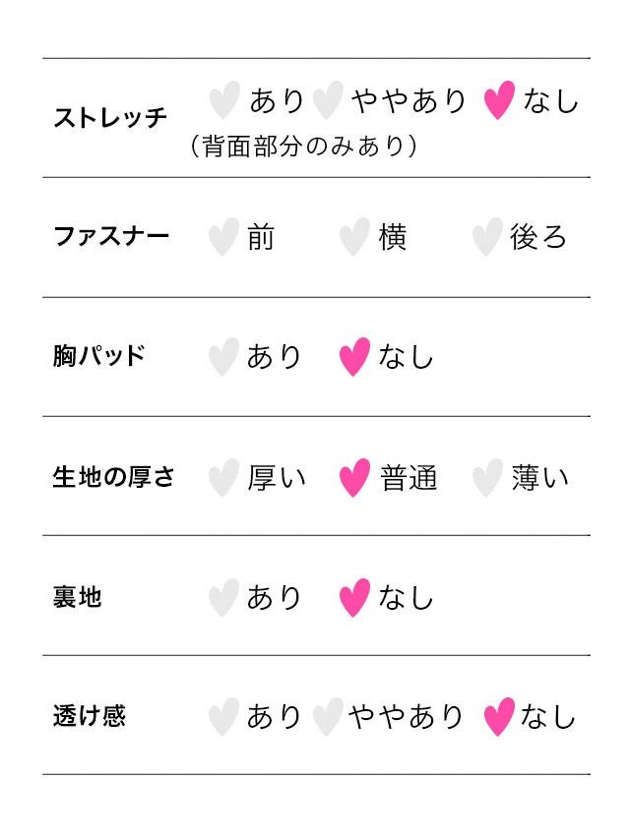Screen dimensions: 630x840
Task: Click the gray heart beside ストレッチ あり
Action: [224, 100]
